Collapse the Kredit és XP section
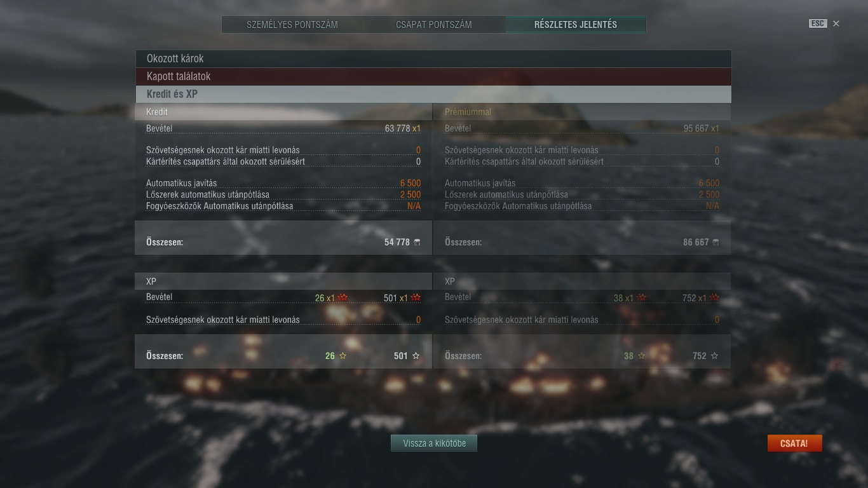The image size is (868, 488). point(433,94)
